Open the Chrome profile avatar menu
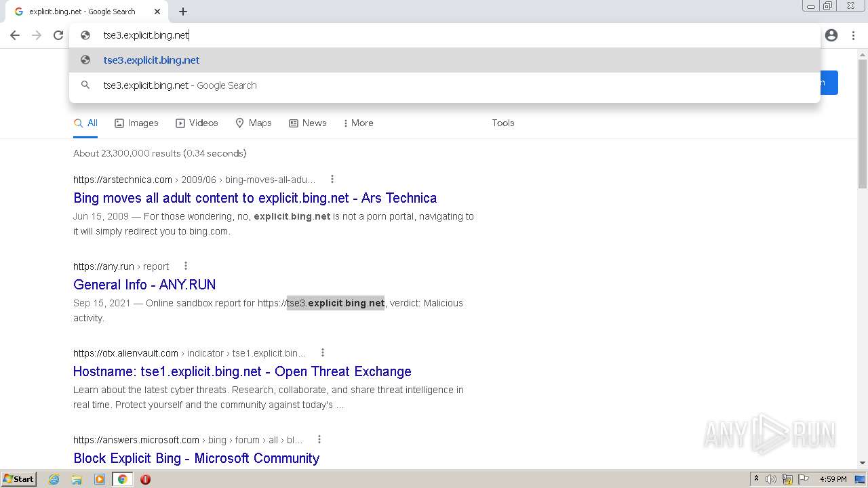 (831, 35)
